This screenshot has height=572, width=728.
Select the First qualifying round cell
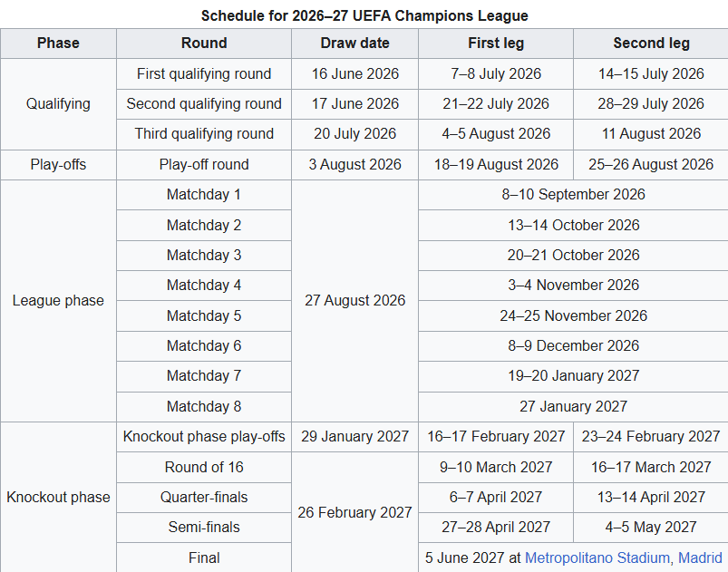pyautogui.click(x=204, y=73)
